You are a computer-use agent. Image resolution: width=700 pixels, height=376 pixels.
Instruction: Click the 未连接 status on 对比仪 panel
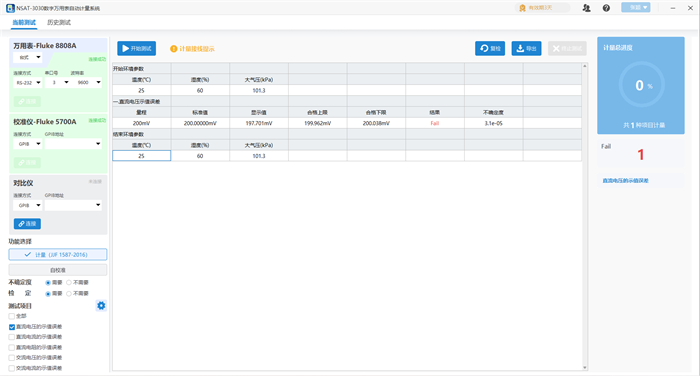[95, 181]
